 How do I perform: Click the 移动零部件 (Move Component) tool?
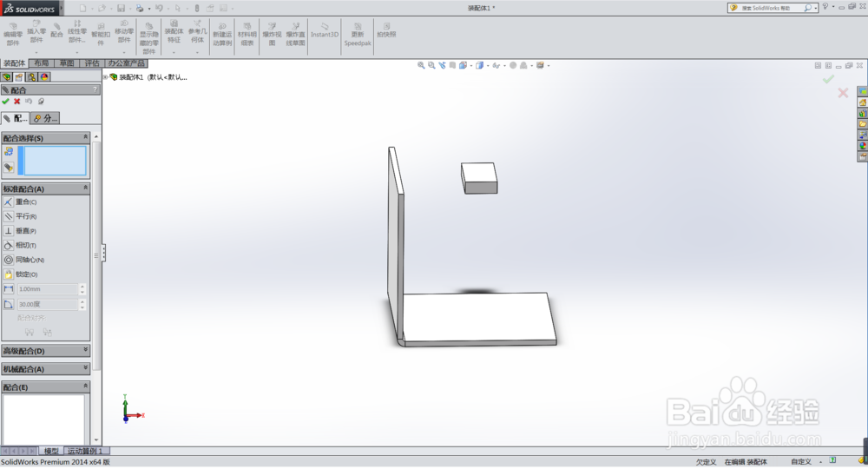(x=124, y=31)
